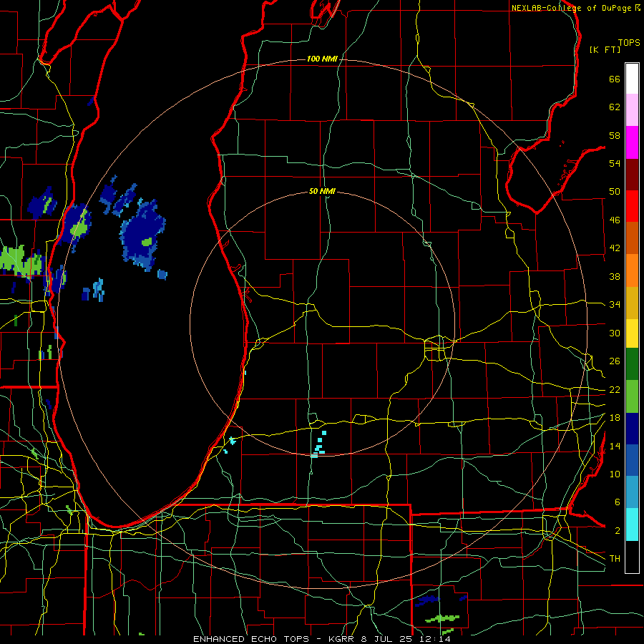Click the 12:14 timestamp in caption
The width and height of the screenshot is (644, 644).
tap(434, 639)
